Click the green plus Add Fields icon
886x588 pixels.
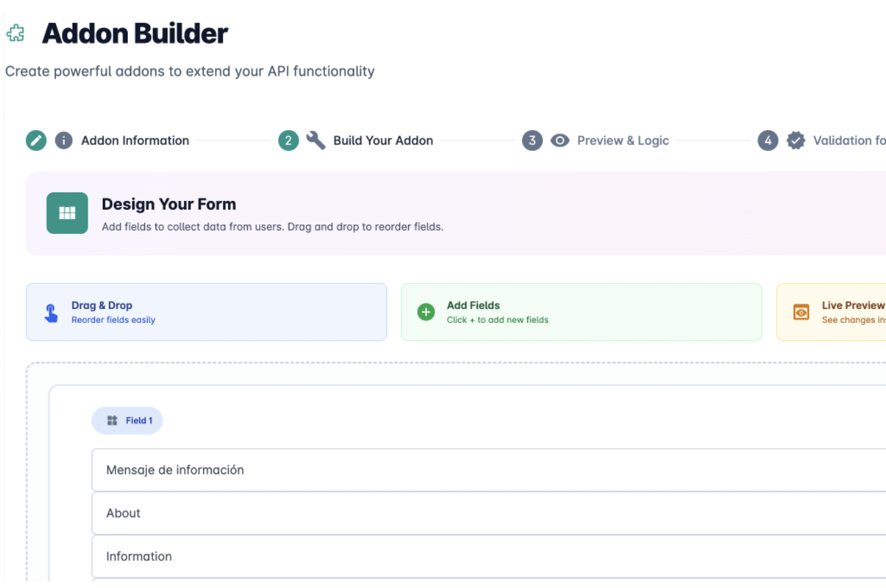(x=426, y=312)
